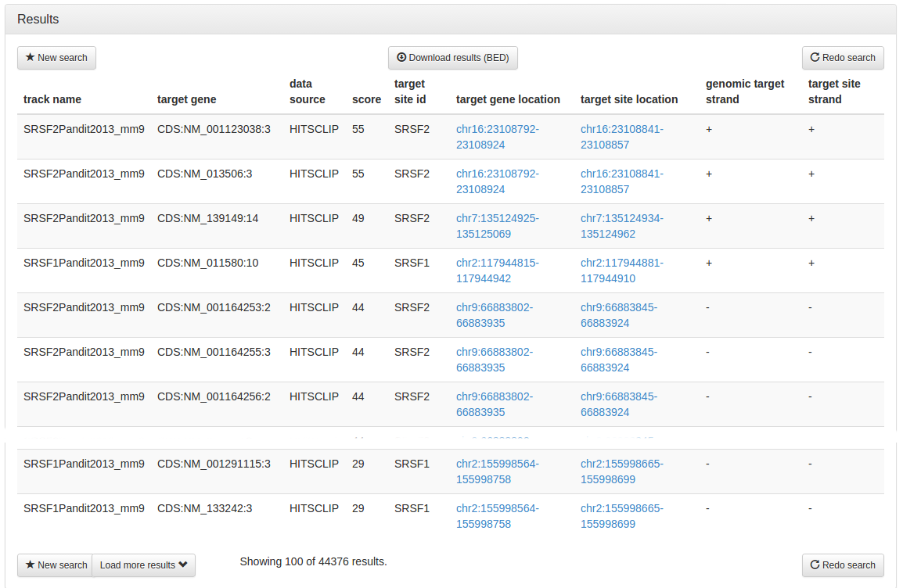Open site location link for CDS:NM_013506:3 row
903x588 pixels.
click(622, 181)
